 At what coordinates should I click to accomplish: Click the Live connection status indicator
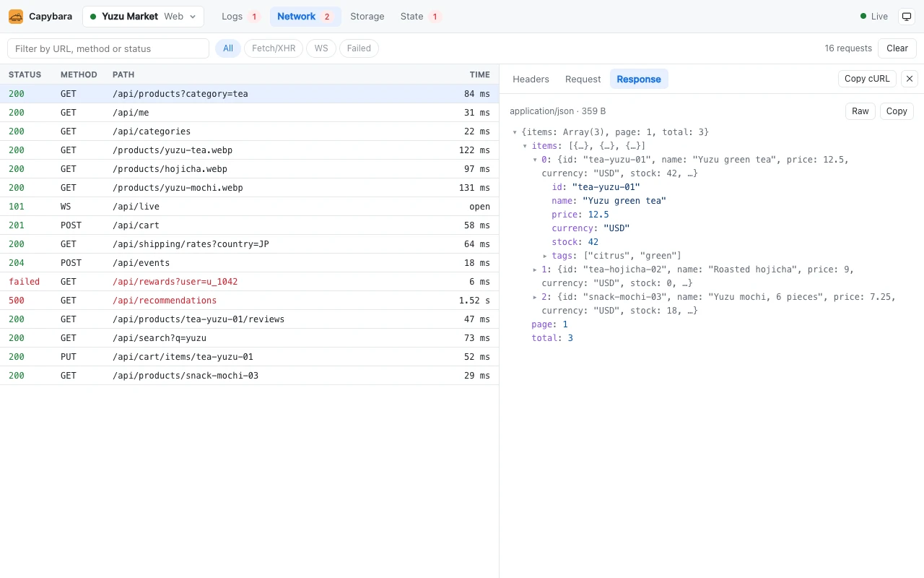point(874,17)
